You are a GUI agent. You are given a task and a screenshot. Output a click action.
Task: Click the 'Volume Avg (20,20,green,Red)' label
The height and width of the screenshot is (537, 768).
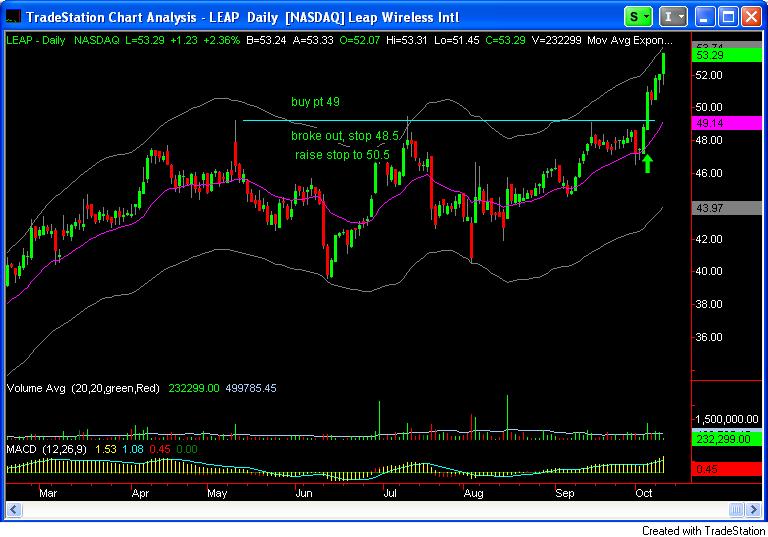(x=83, y=388)
